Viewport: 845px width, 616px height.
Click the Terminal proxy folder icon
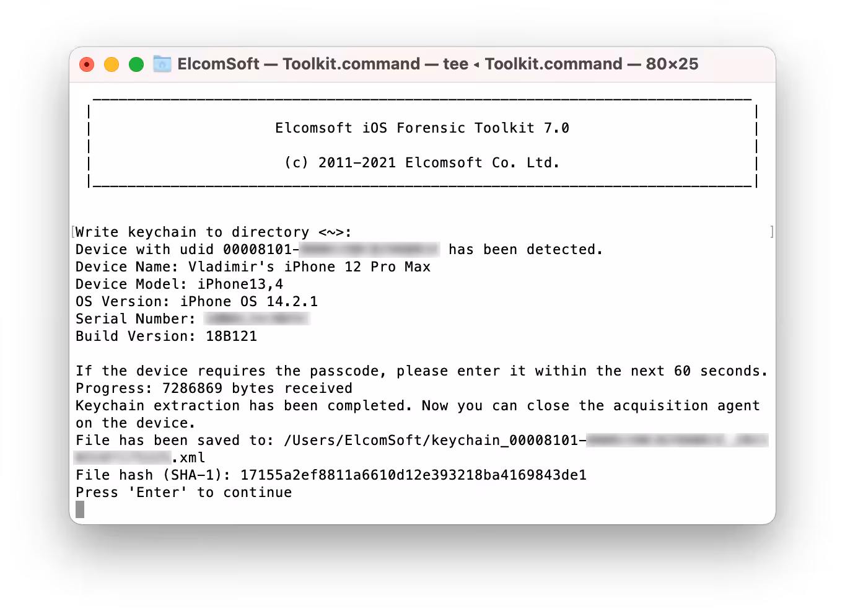pyautogui.click(x=162, y=64)
